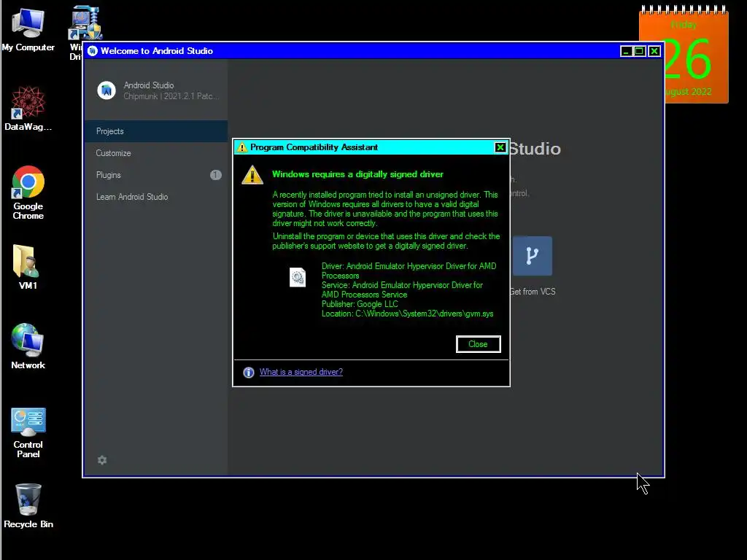Viewport: 747px width, 560px height.
Task: Select the Recycle Bin icon
Action: tap(28, 506)
